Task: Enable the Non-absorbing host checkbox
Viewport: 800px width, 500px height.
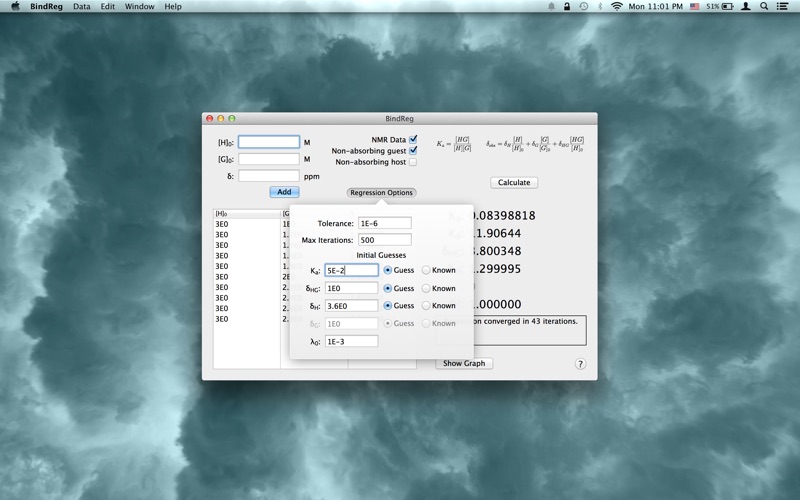Action: (x=413, y=162)
